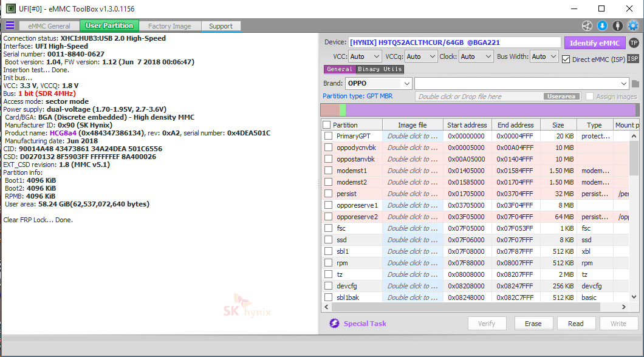
Task: Sort by the Start address column header
Action: point(467,124)
